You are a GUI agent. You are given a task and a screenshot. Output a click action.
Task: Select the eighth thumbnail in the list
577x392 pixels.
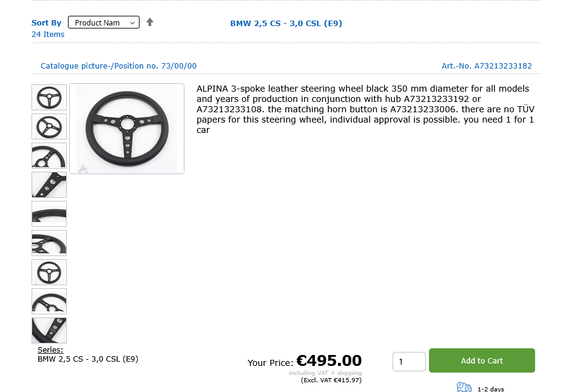tap(49, 302)
